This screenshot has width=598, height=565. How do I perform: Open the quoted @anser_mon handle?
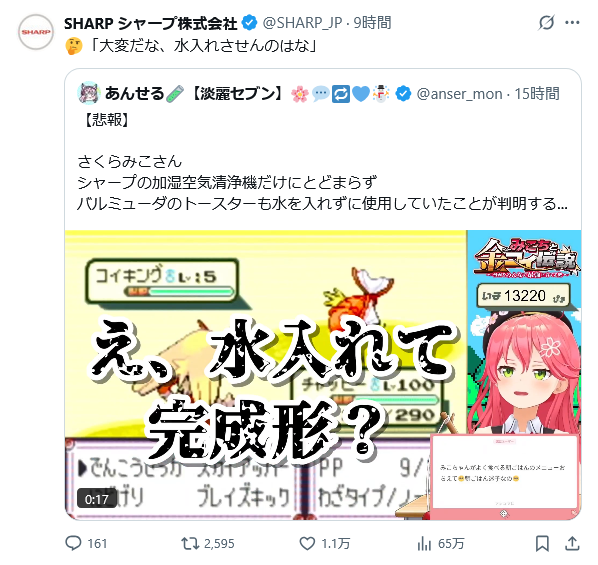(x=459, y=94)
